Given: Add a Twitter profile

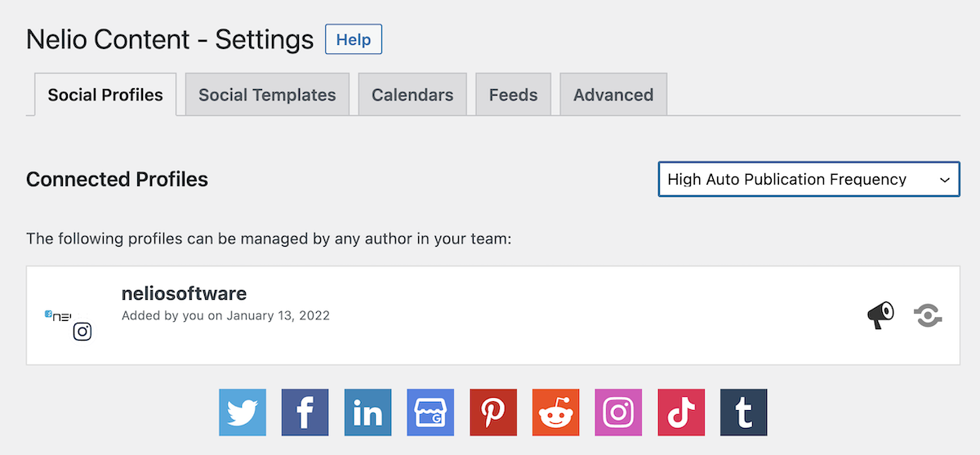Looking at the screenshot, I should coord(243,413).
